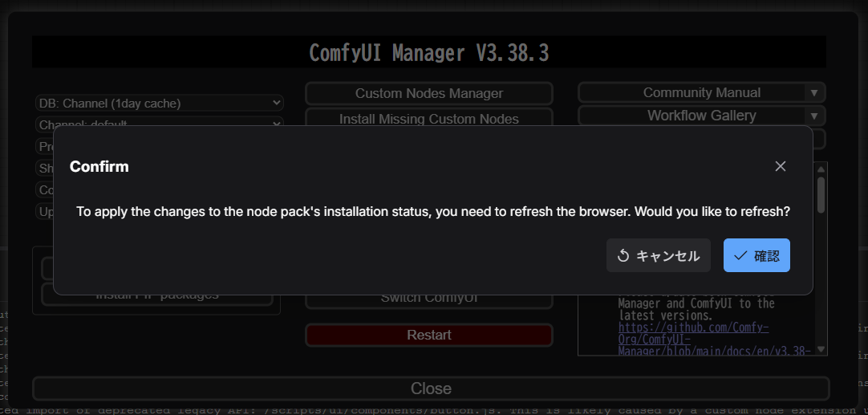The image size is (868, 415).
Task: Expand the Workflow Gallery dropdown arrow
Action: pos(814,116)
